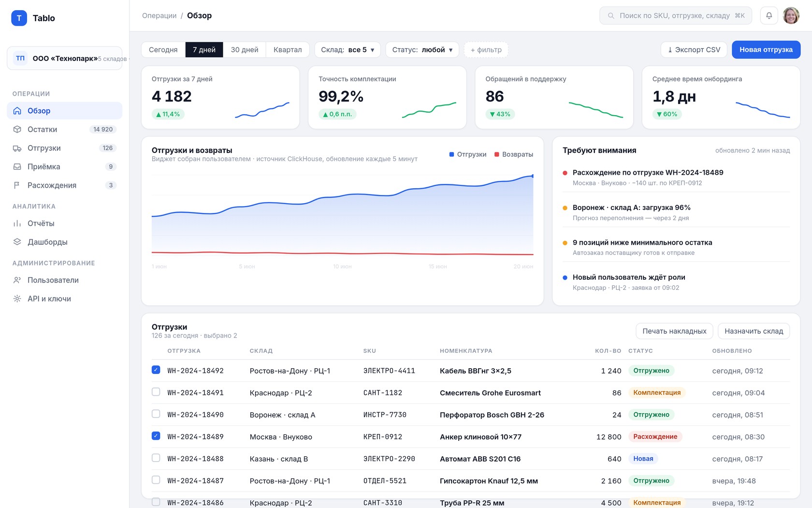Switch to the 7 дней period tab
The image size is (812, 508).
click(x=204, y=50)
